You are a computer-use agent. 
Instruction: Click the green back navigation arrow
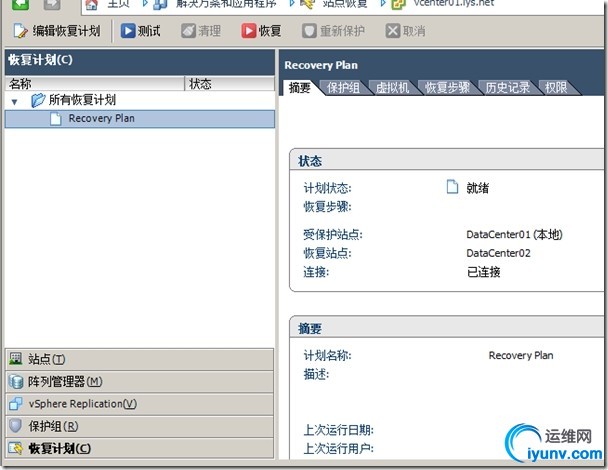[20, 4]
